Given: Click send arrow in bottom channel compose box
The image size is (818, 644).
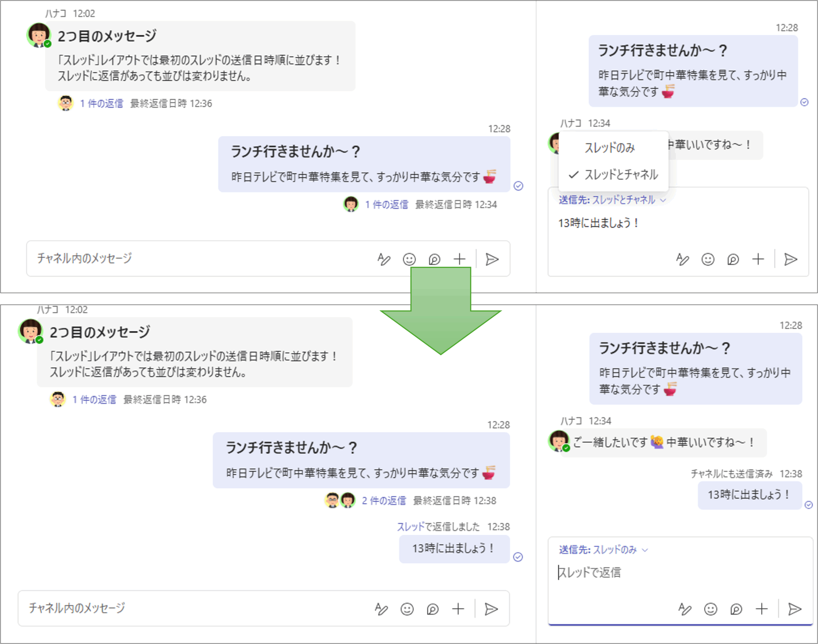Looking at the screenshot, I should click(491, 609).
